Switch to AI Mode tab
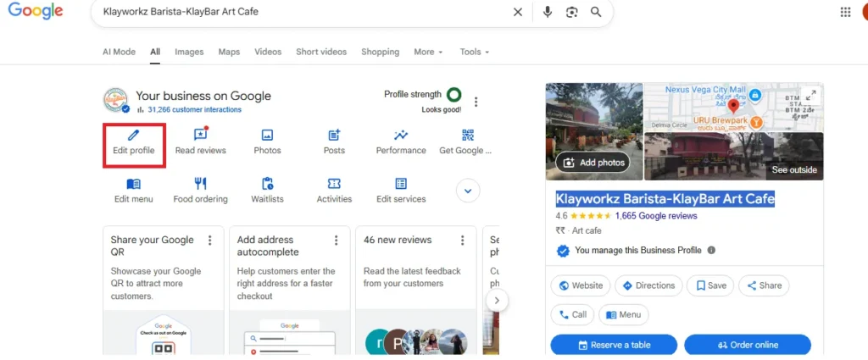The width and height of the screenshot is (868, 360). coord(119,52)
